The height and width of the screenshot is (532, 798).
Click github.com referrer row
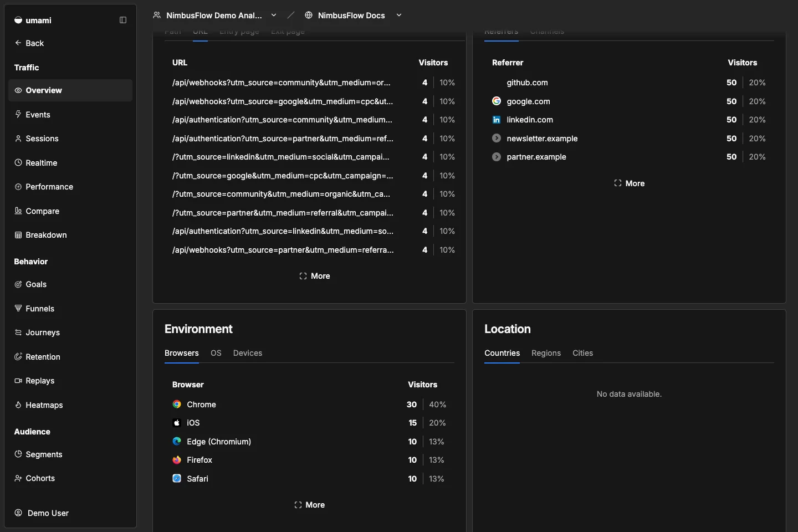(629, 83)
